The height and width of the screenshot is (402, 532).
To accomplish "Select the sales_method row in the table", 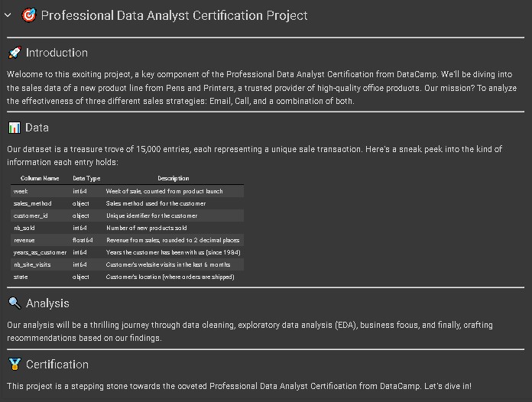I will click(128, 203).
